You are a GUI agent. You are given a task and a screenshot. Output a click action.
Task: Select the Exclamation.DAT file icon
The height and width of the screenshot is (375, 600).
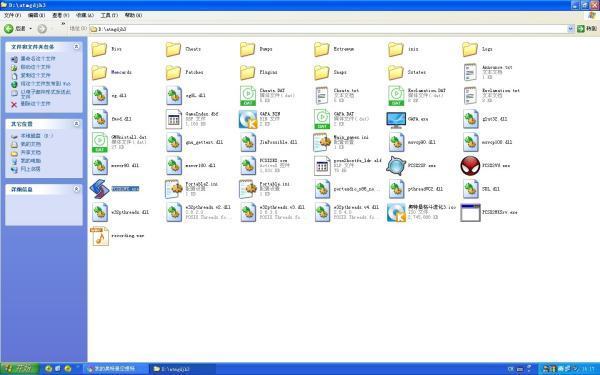(x=396, y=96)
